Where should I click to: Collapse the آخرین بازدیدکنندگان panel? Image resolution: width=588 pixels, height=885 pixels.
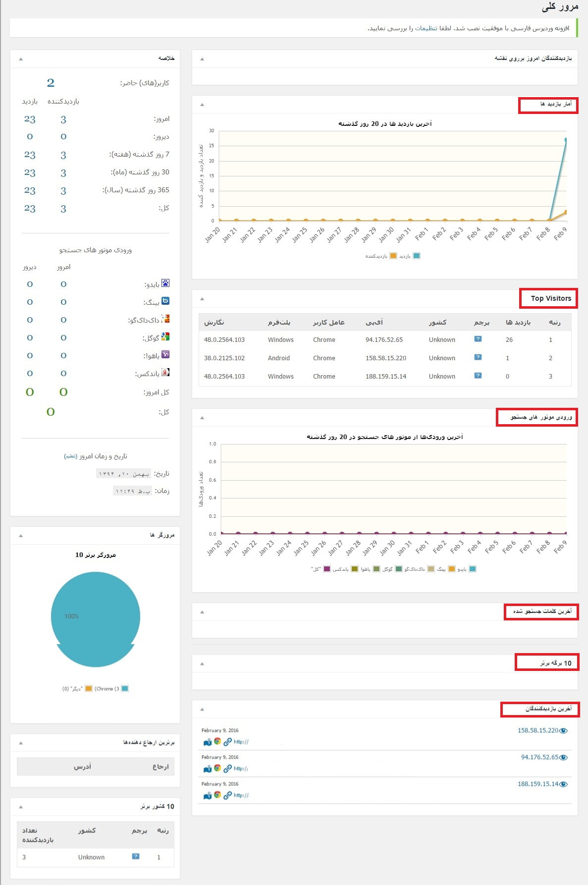tap(202, 709)
